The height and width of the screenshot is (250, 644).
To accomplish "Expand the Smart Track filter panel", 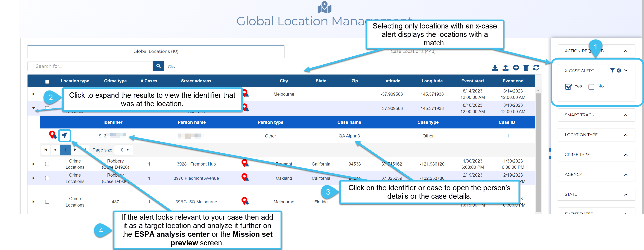I will pyautogui.click(x=625, y=115).
